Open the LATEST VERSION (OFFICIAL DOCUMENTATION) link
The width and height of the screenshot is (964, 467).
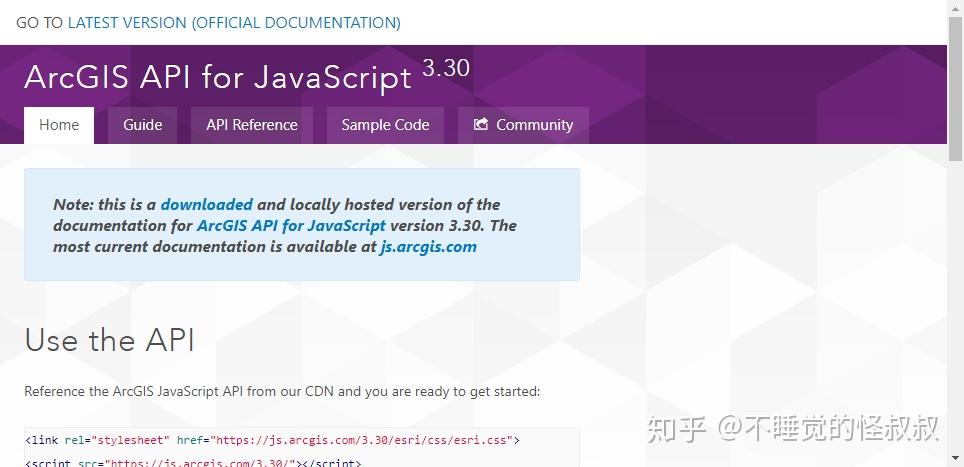click(234, 23)
